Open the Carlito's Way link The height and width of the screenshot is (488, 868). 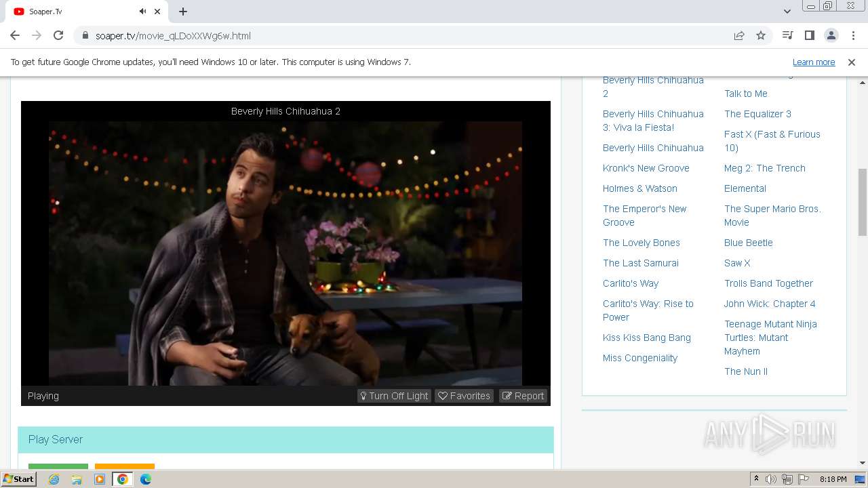tap(631, 283)
